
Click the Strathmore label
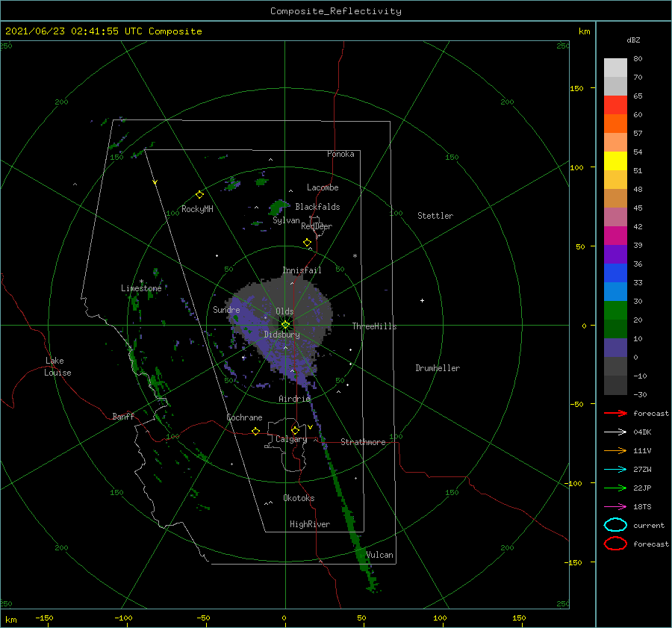click(363, 442)
